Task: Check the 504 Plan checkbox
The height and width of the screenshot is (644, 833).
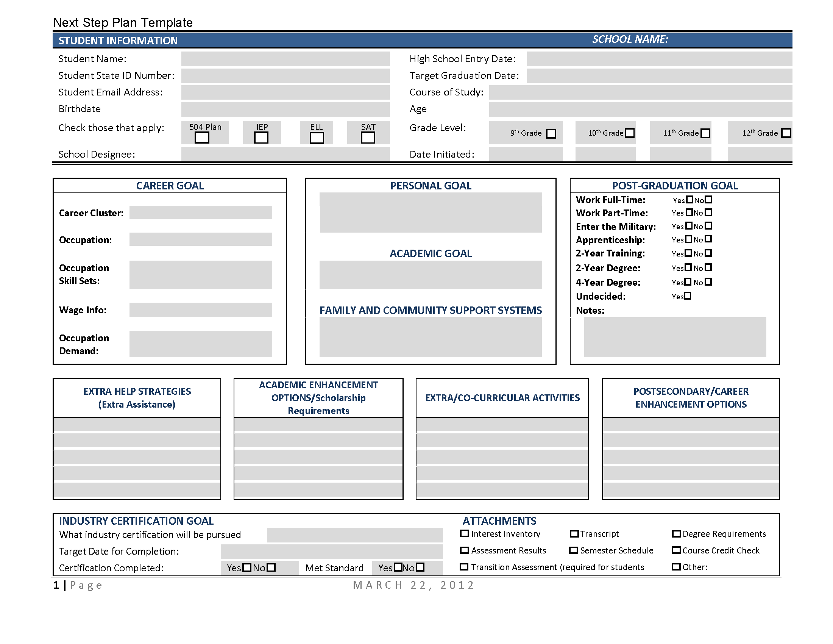Action: (202, 138)
